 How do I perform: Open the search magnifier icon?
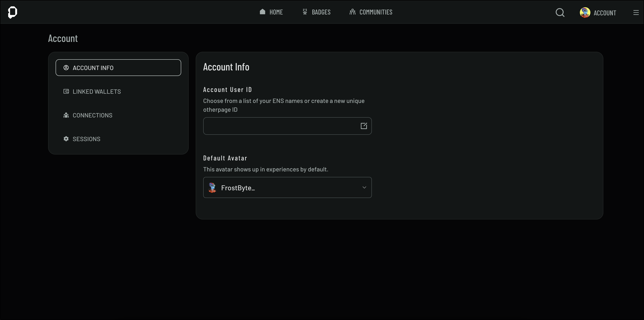(x=560, y=13)
